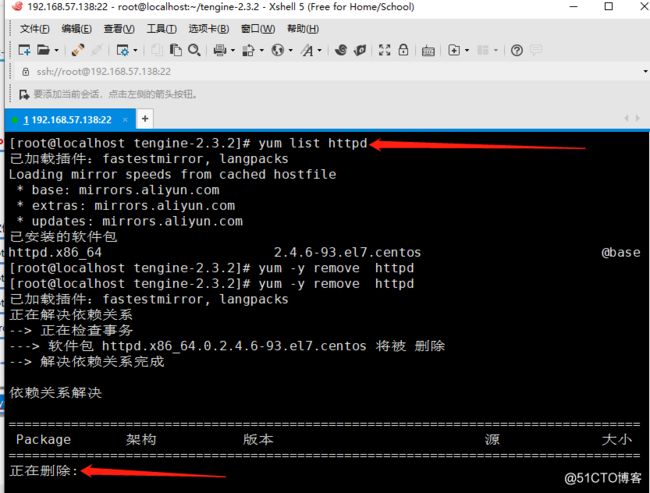
Task: Create a new session with toolbar icon
Action: point(24,50)
